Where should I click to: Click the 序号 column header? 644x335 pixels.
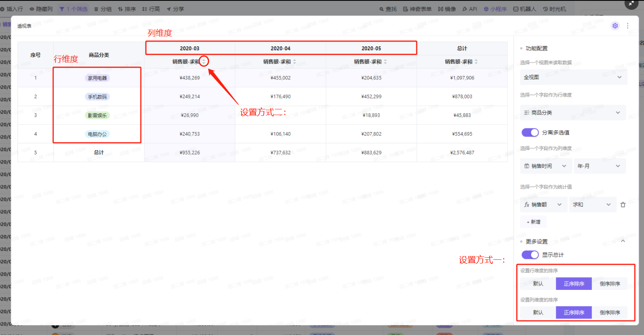pos(35,55)
